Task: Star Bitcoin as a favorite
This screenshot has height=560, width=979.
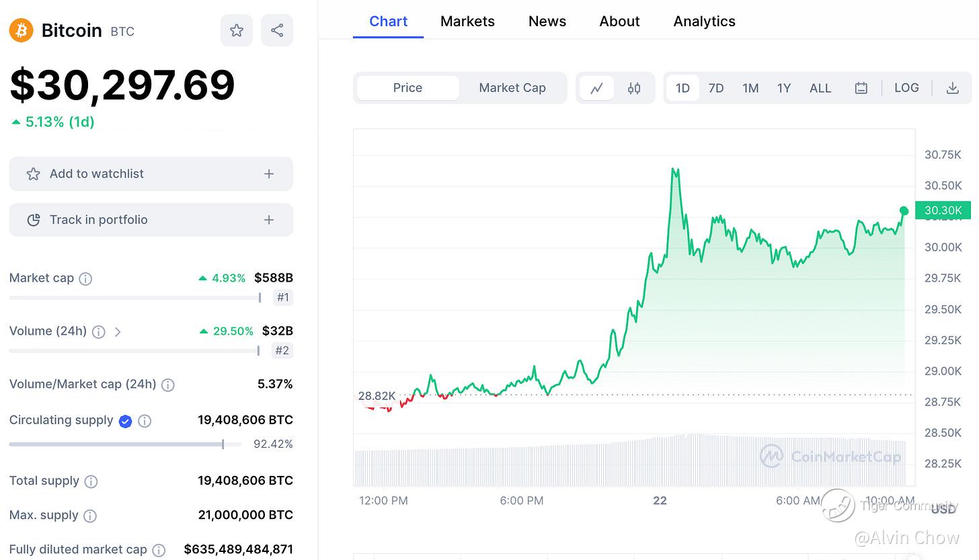Action: click(237, 30)
